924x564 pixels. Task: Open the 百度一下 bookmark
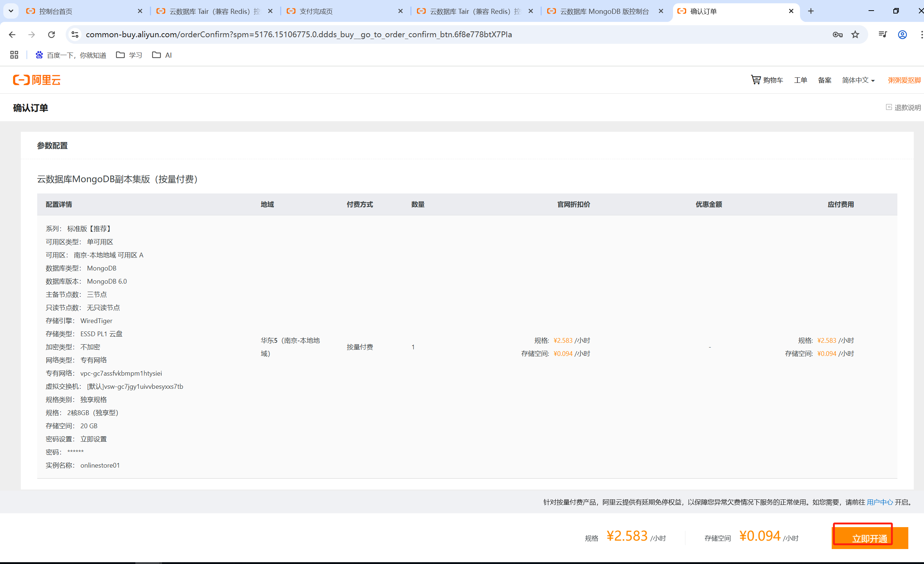(71, 55)
